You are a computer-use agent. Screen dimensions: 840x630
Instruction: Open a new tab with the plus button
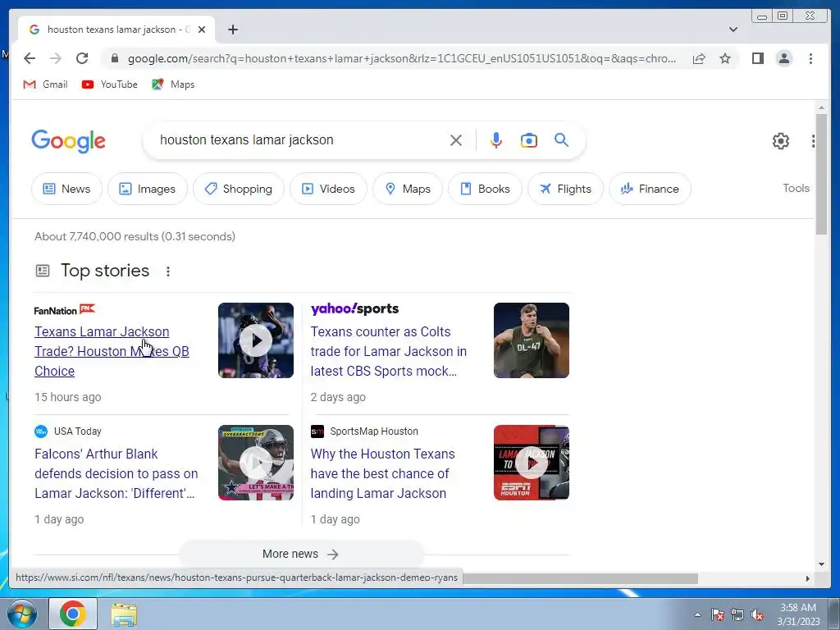click(x=232, y=30)
